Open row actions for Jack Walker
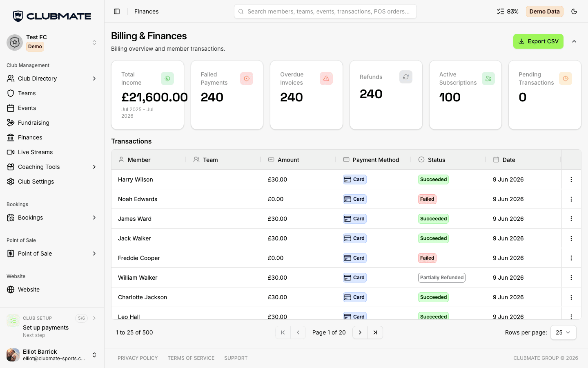The width and height of the screenshot is (588, 368). click(571, 238)
